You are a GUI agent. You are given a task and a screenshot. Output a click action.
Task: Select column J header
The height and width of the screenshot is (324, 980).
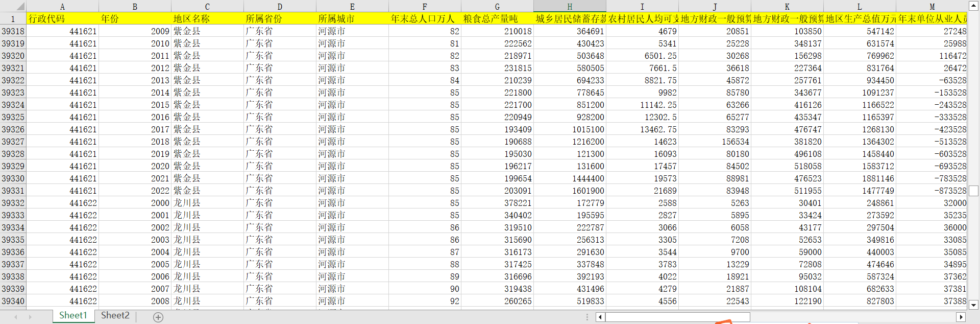tap(715, 6)
